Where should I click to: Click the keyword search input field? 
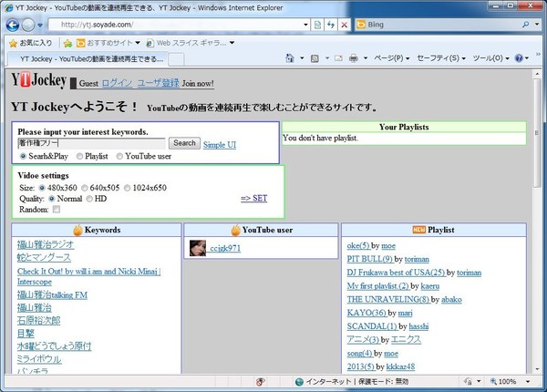pos(91,143)
